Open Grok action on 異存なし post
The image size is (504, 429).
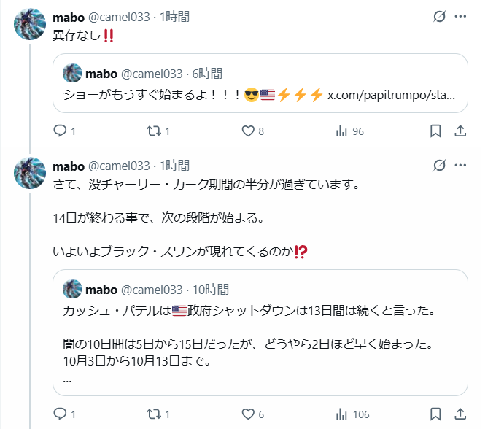point(439,17)
